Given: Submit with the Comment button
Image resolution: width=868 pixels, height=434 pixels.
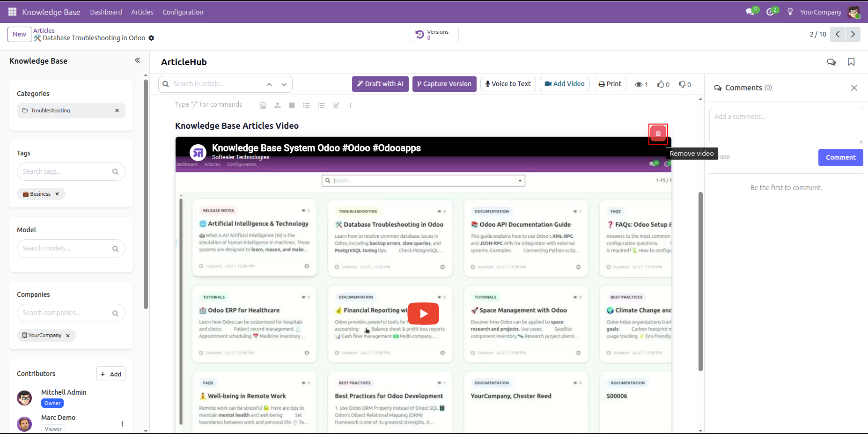Looking at the screenshot, I should click(840, 157).
